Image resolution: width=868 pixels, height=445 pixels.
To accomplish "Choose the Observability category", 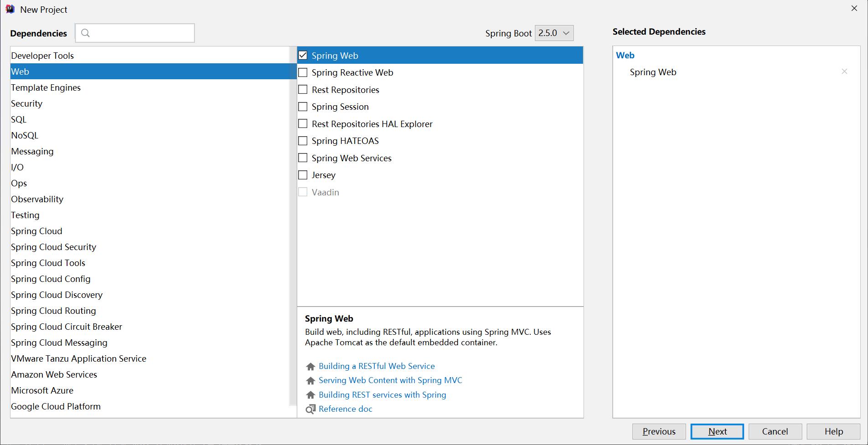I will (150, 199).
